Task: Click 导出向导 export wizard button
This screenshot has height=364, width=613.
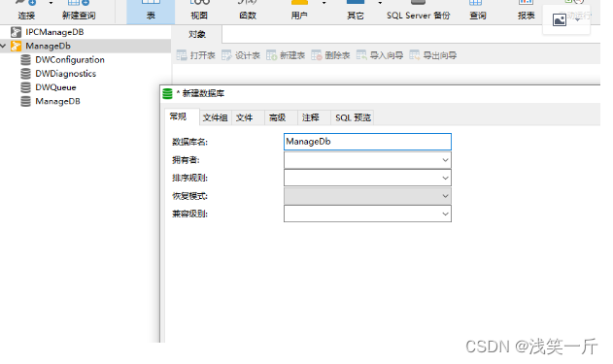Action: click(x=433, y=55)
